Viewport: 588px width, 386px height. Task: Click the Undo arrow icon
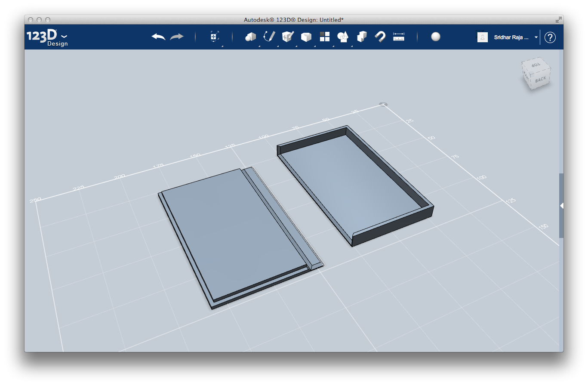[x=158, y=37]
